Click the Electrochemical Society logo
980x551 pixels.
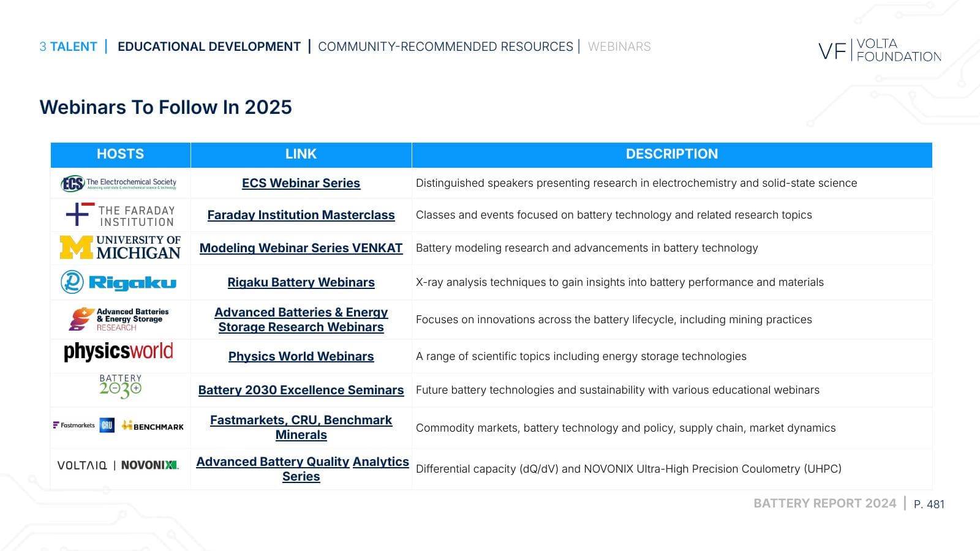click(119, 183)
